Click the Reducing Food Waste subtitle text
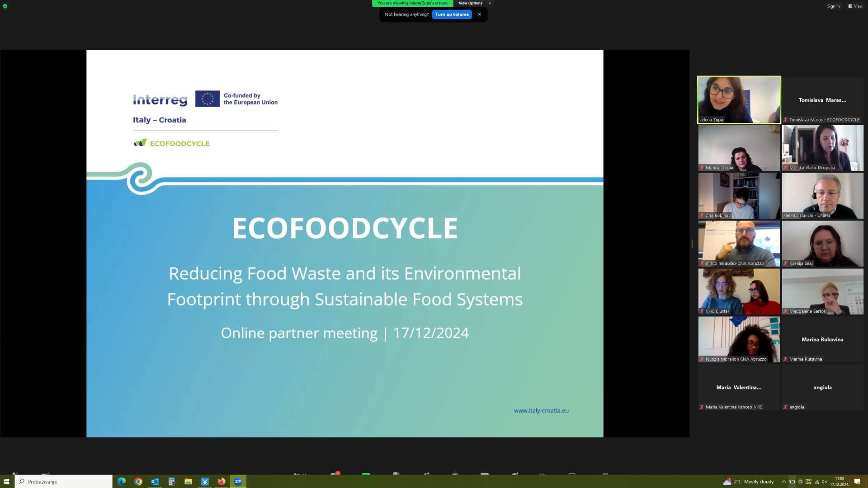 coord(345,286)
